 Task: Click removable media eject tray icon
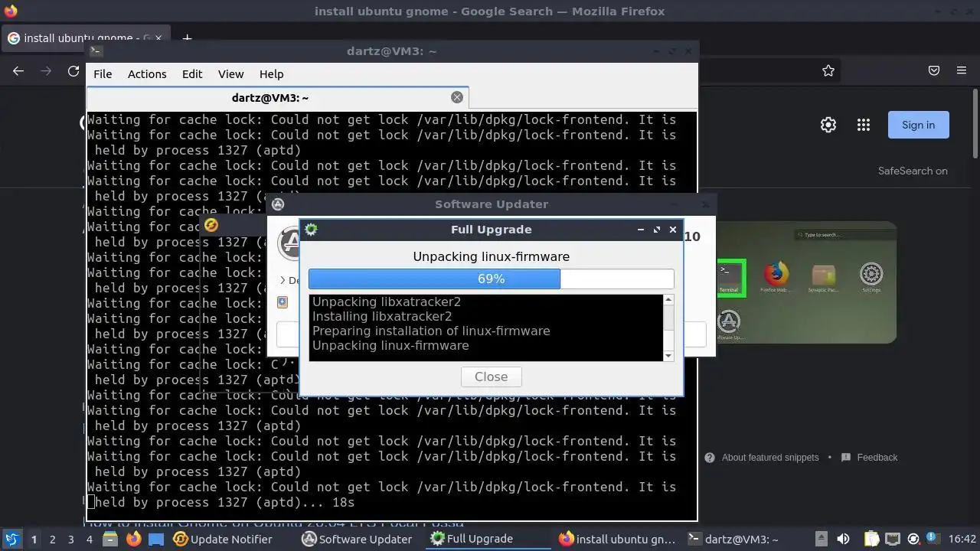[x=822, y=539]
